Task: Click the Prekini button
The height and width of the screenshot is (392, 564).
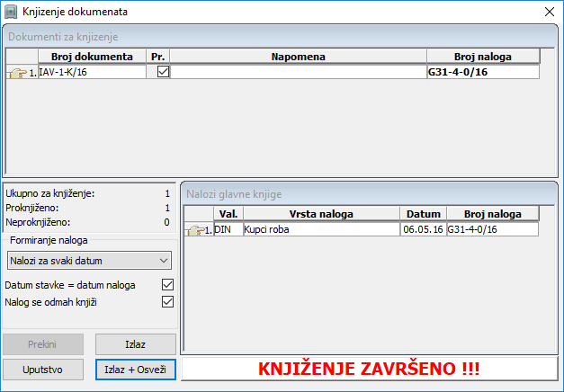Action: 42,344
